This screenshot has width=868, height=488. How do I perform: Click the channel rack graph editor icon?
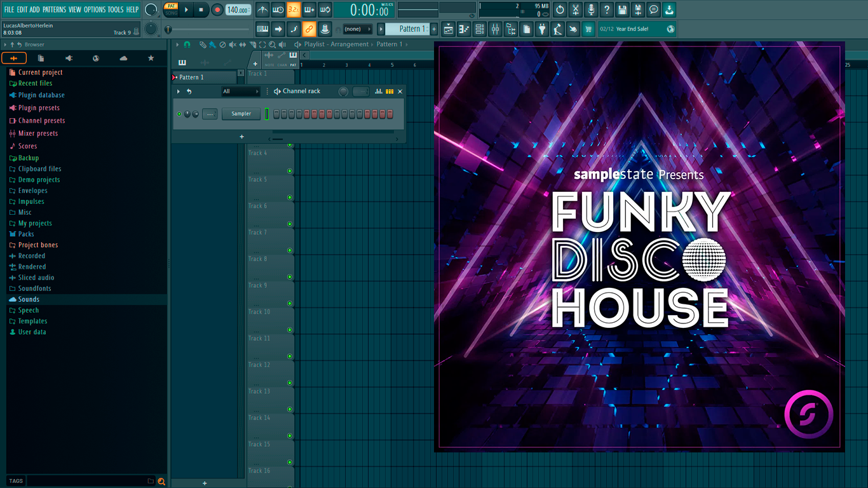379,91
